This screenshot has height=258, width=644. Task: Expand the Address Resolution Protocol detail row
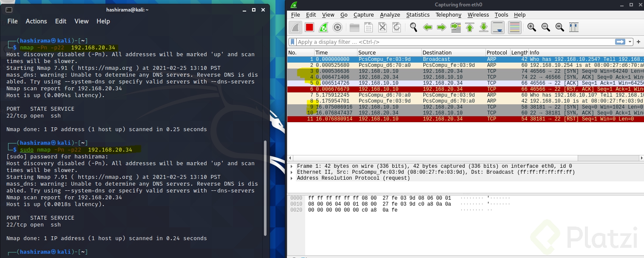[x=292, y=178]
